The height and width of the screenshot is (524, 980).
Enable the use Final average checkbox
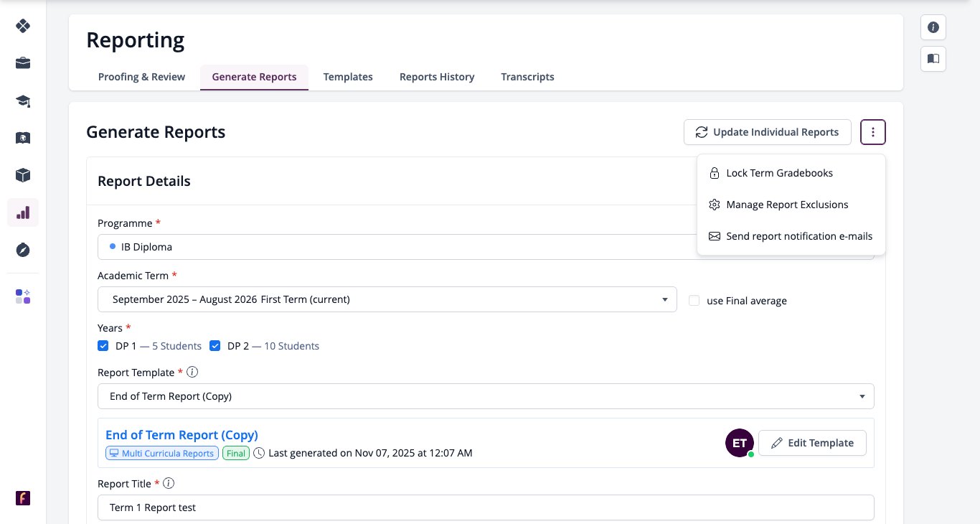(694, 301)
